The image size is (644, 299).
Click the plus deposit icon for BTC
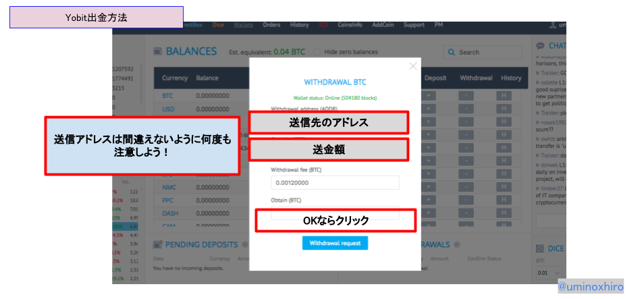pyautogui.click(x=428, y=96)
